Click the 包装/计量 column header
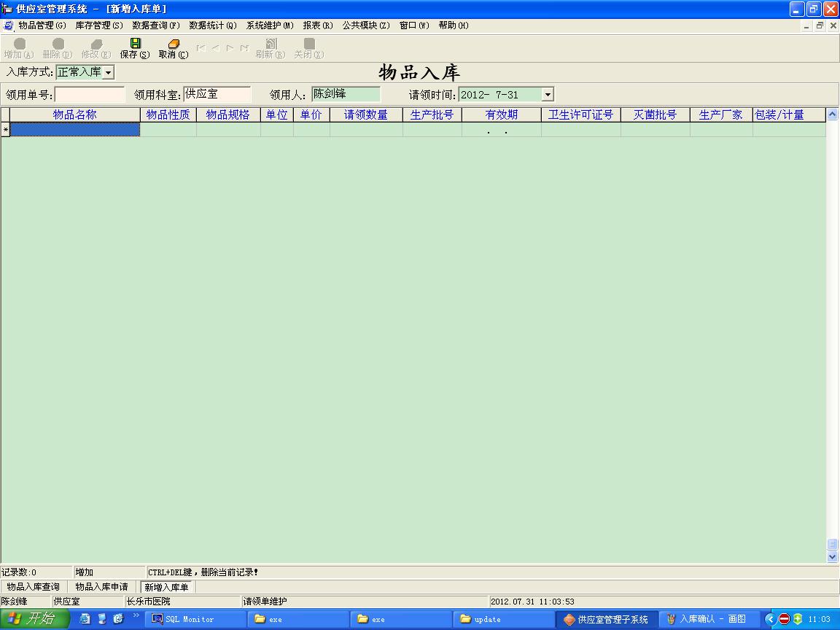This screenshot has width=840, height=630. click(x=789, y=114)
